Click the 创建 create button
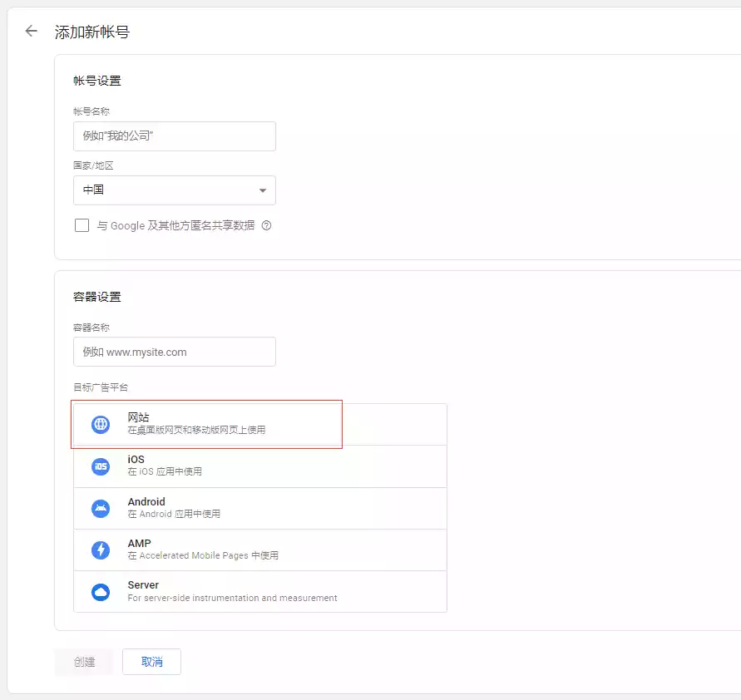 click(84, 662)
